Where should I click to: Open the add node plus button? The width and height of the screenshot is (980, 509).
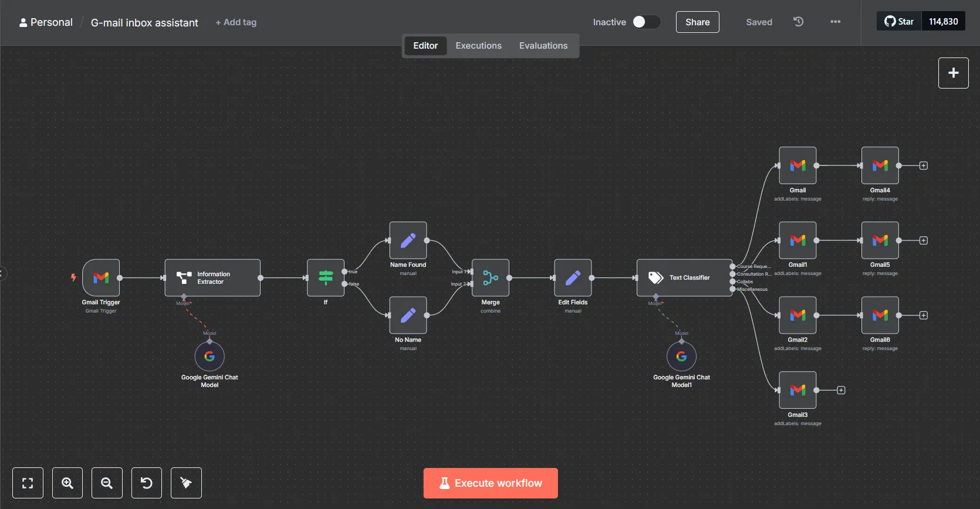[953, 73]
